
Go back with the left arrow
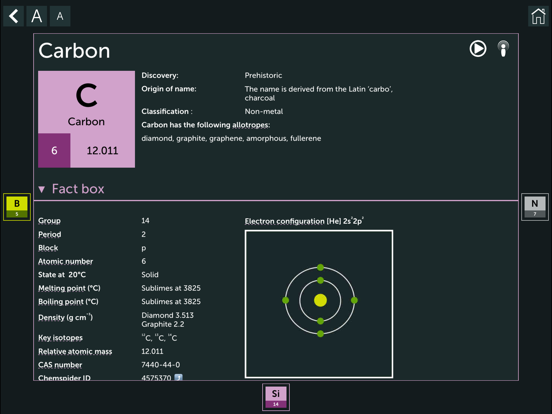click(x=14, y=16)
